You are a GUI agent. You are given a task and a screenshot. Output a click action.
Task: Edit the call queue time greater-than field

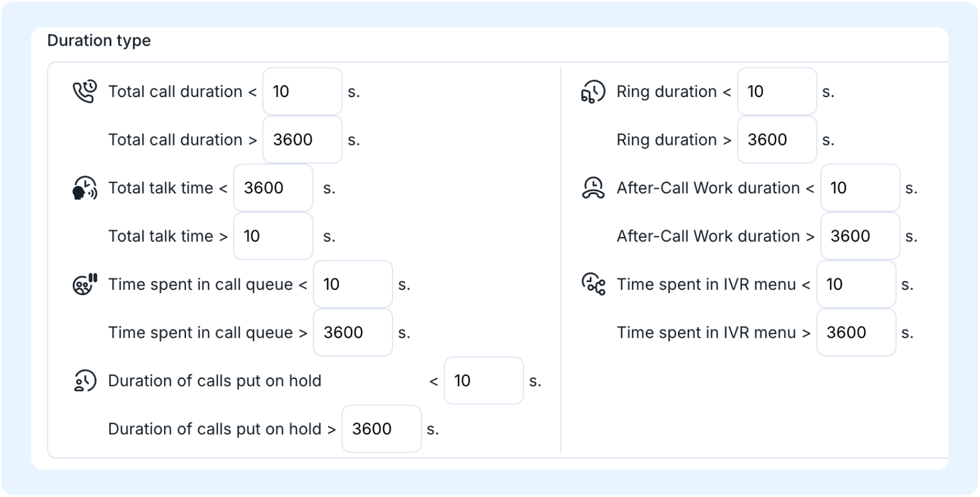(353, 332)
